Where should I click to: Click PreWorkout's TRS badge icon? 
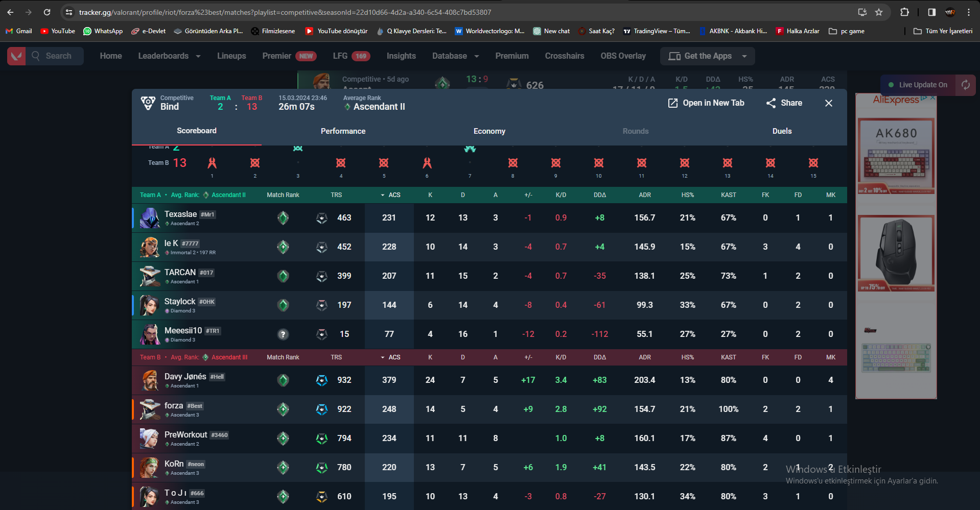click(322, 439)
